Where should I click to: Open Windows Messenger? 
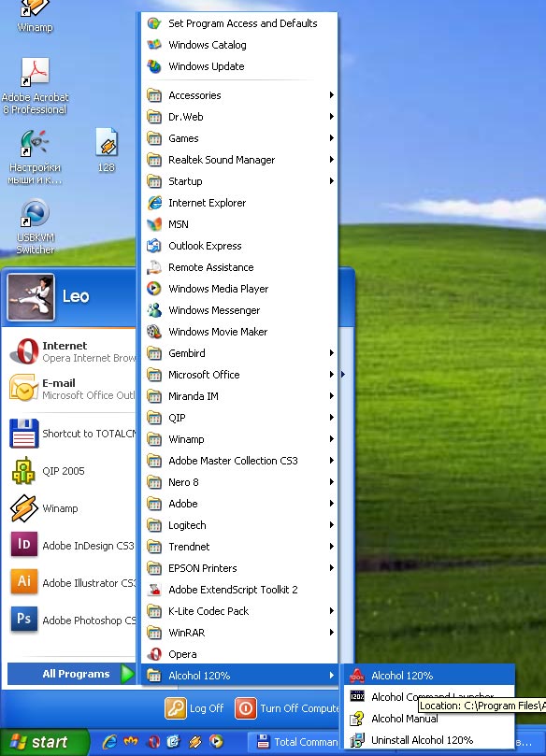[239, 310]
